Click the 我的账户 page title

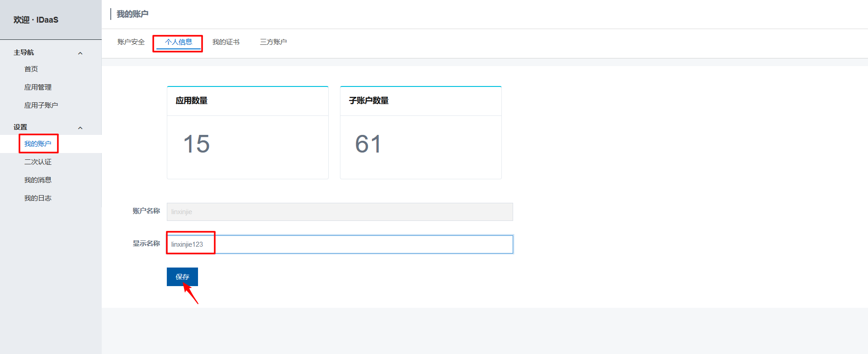[x=132, y=14]
